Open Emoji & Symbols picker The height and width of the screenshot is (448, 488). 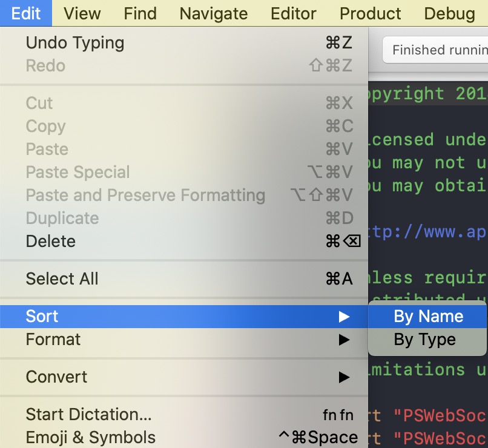click(184, 437)
